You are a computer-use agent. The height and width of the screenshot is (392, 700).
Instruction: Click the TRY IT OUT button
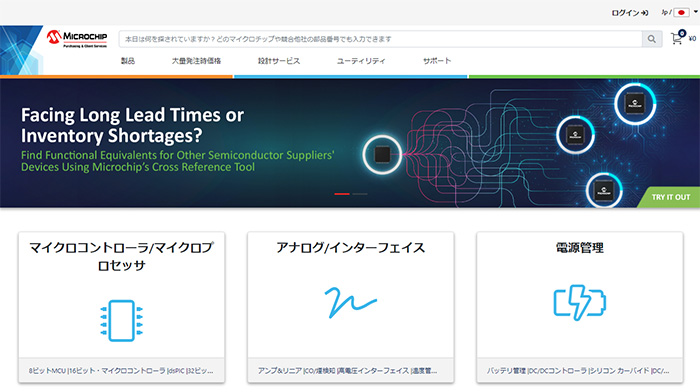[x=670, y=197]
